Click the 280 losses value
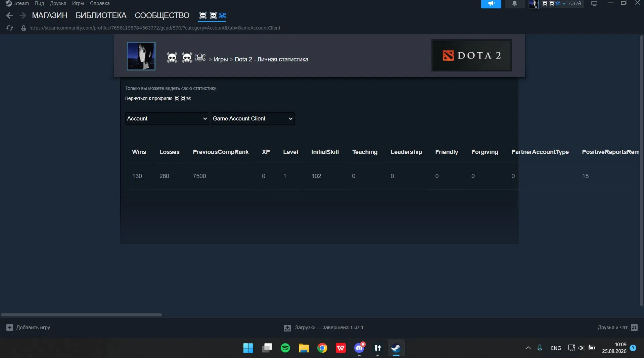 pyautogui.click(x=164, y=176)
